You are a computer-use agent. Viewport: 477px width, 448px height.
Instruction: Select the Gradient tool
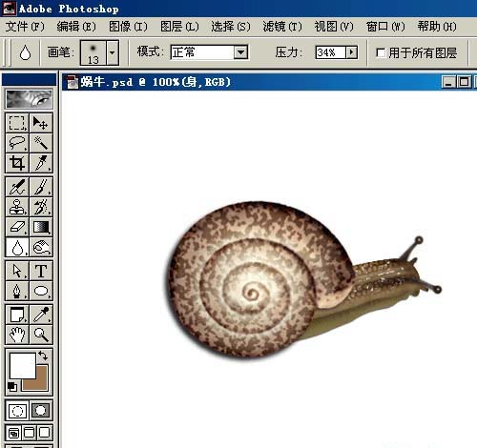[x=41, y=227]
